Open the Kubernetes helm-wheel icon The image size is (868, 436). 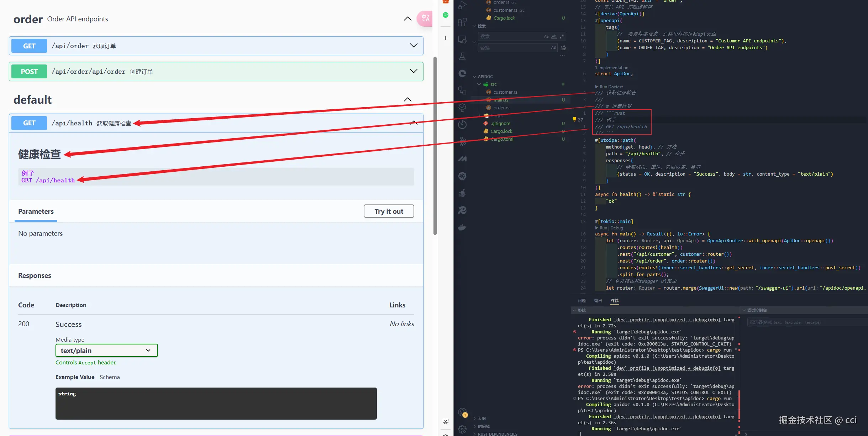462,176
